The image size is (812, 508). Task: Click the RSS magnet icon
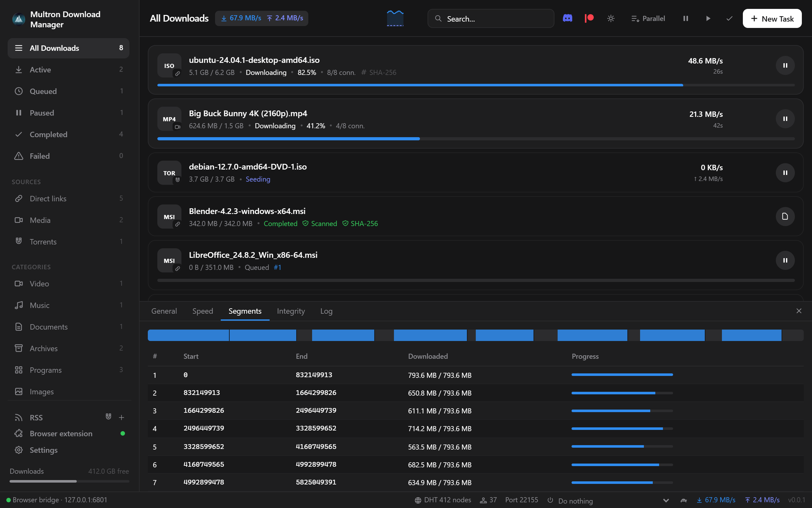[x=108, y=417]
